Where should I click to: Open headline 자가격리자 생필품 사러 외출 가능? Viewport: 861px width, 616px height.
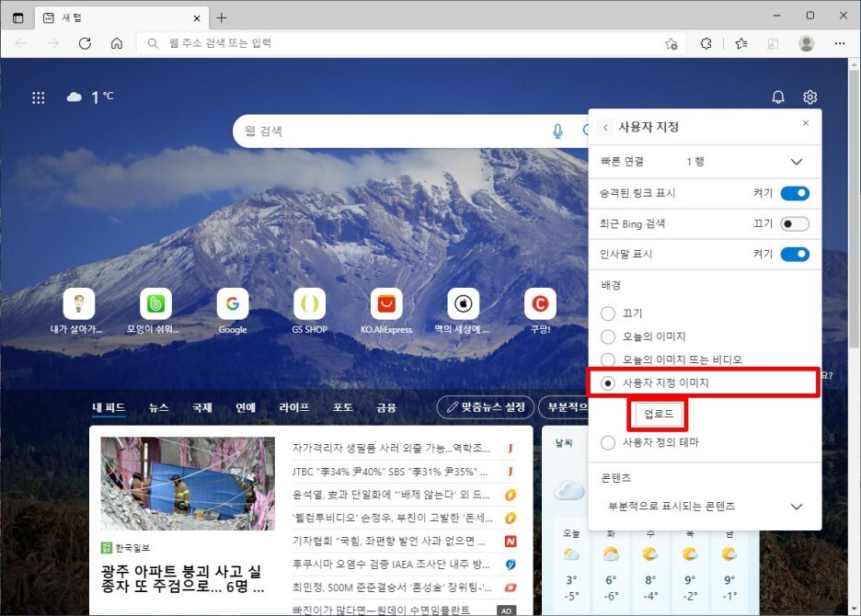click(391, 448)
